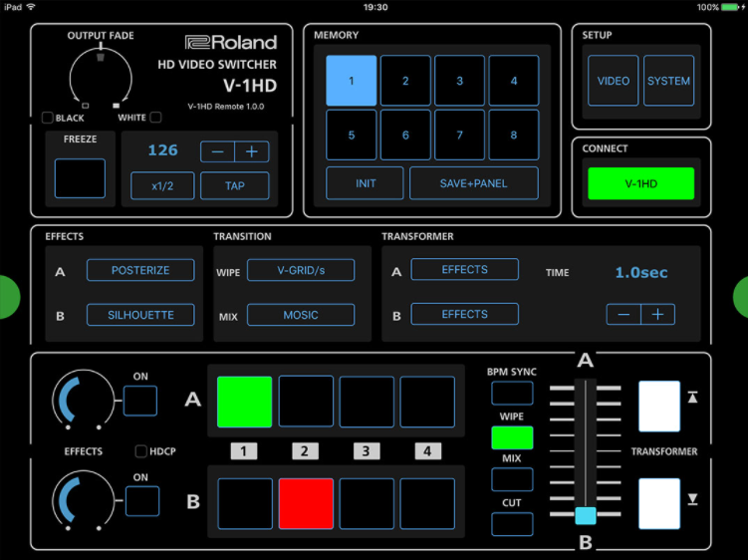This screenshot has height=560, width=748.
Task: Click the INIT memory button
Action: 366,183
